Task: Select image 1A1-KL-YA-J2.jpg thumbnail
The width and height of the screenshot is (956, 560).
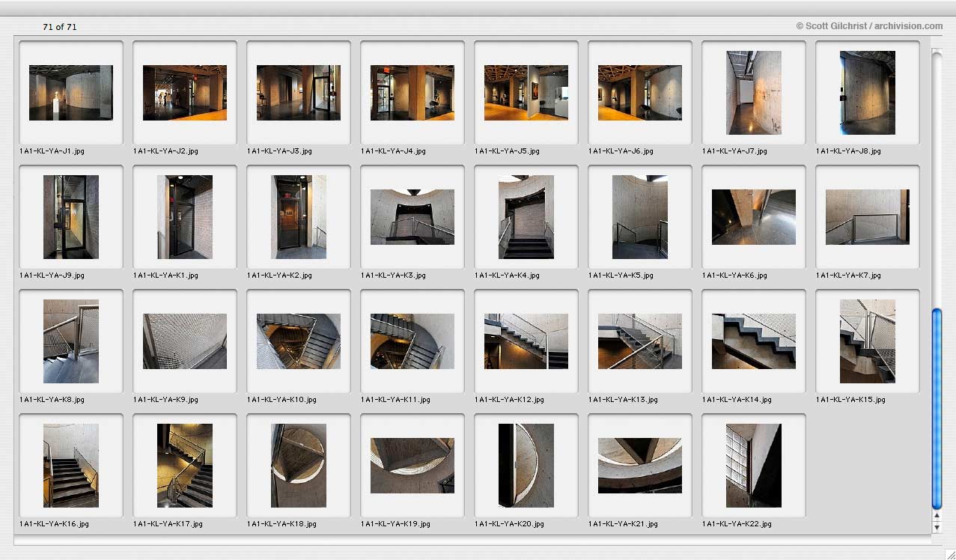Action: coord(185,93)
